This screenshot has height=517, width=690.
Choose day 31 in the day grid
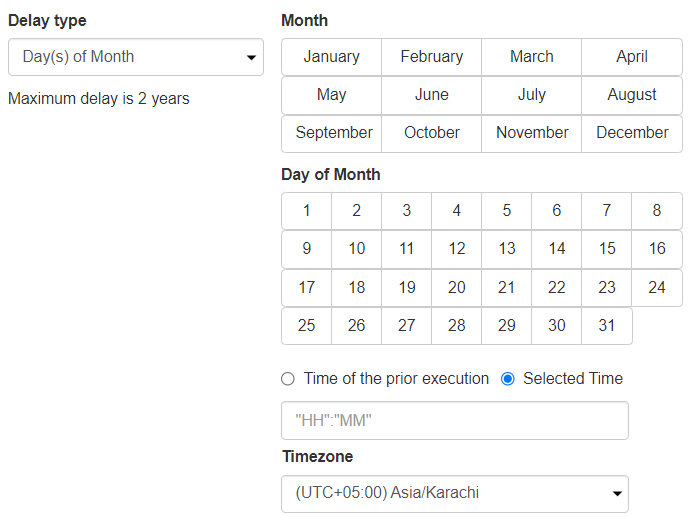(x=607, y=326)
